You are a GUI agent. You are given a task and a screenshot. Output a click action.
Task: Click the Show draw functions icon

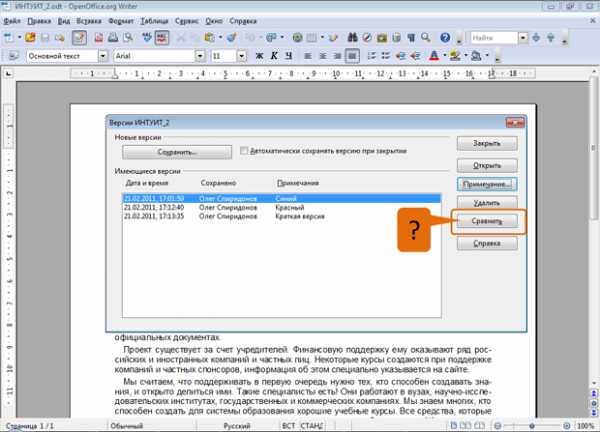click(333, 37)
